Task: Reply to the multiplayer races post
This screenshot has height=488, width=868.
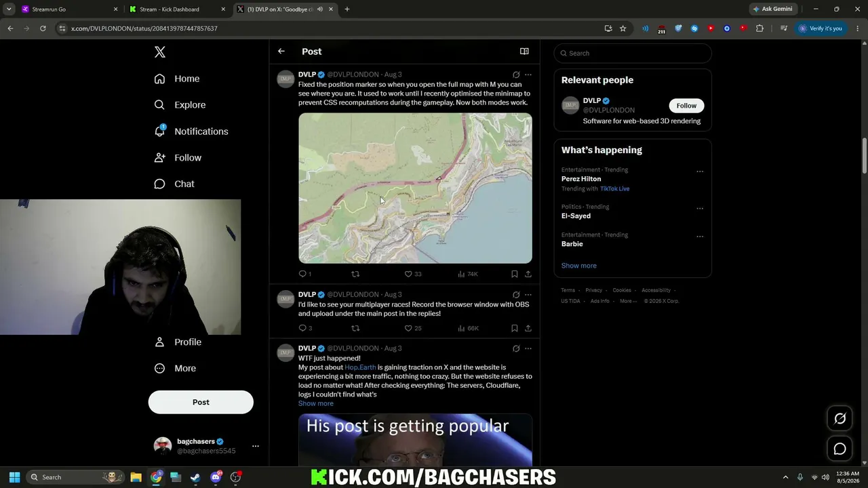Action: [305, 328]
